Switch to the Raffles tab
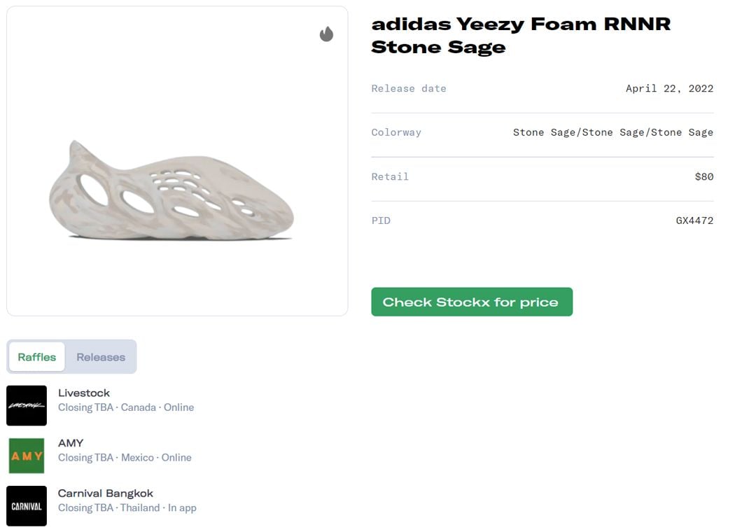756x532 pixels. point(37,357)
